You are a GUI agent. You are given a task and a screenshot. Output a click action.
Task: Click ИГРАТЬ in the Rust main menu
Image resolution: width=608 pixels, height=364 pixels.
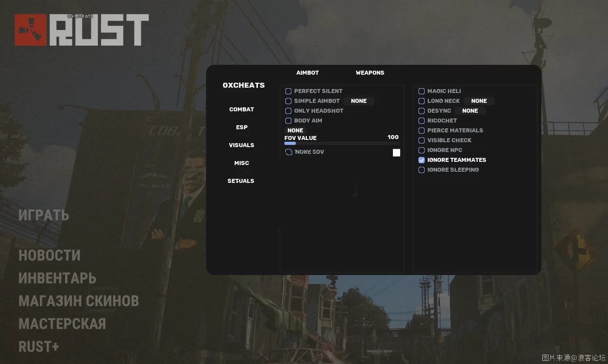44,215
